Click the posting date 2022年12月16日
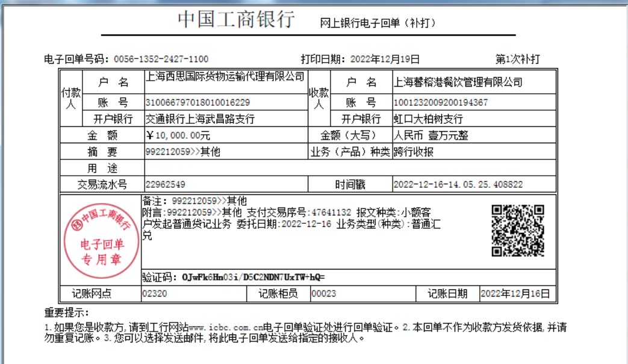The image size is (628, 364). (x=515, y=294)
